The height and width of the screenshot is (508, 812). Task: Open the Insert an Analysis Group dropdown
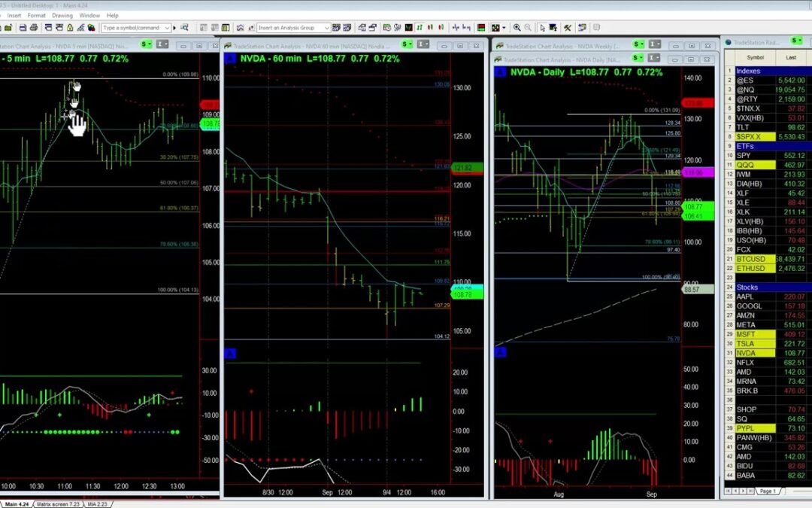pyautogui.click(x=327, y=28)
